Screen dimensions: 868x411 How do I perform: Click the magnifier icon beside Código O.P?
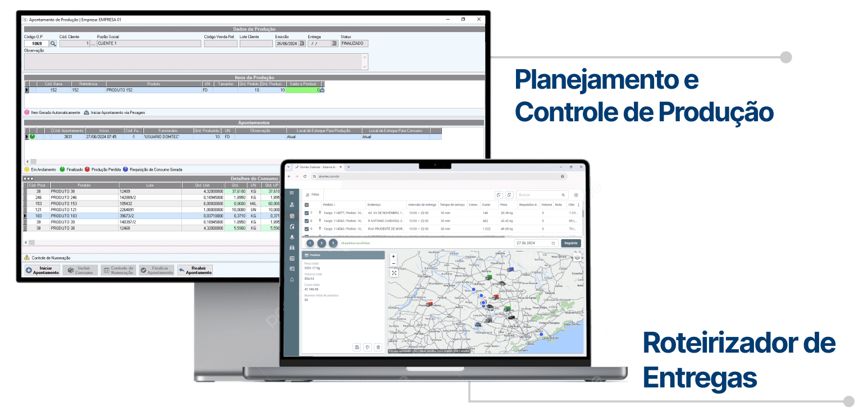[53, 43]
